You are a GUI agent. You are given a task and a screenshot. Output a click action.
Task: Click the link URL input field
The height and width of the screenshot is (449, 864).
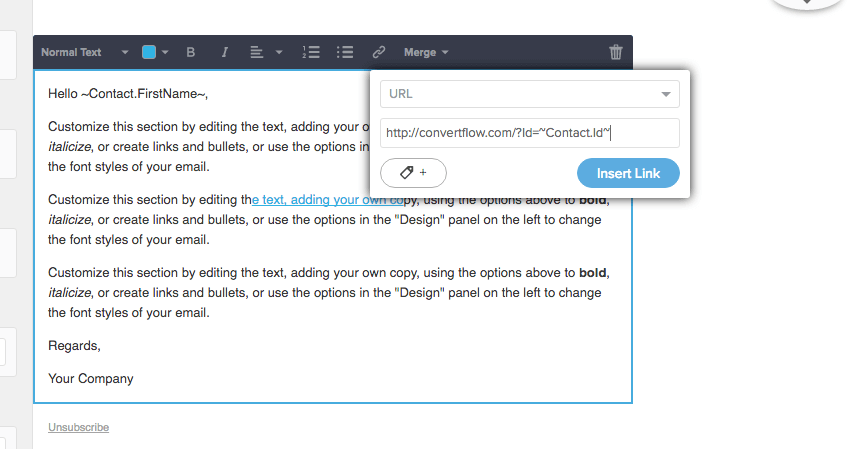tap(529, 133)
